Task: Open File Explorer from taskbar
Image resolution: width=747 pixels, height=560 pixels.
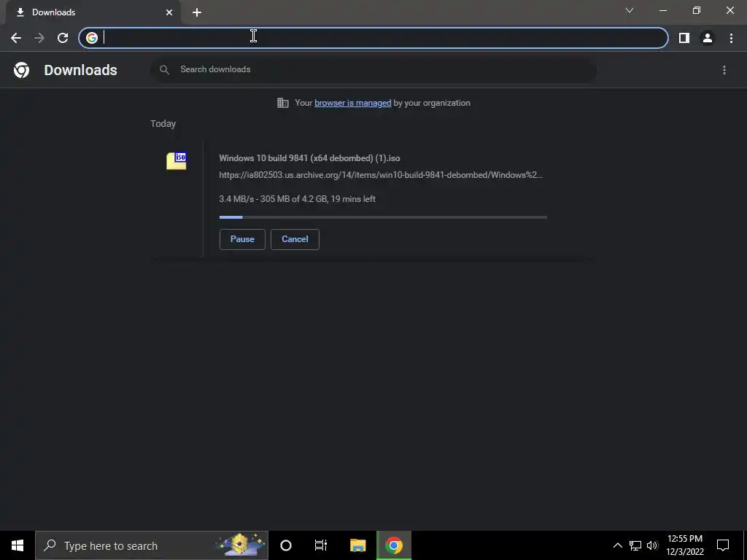Action: click(357, 545)
